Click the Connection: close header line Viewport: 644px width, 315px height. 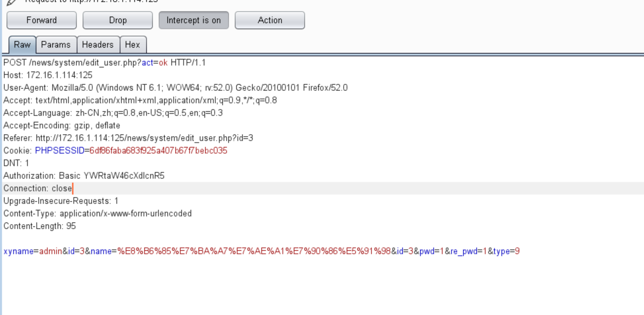coord(38,189)
